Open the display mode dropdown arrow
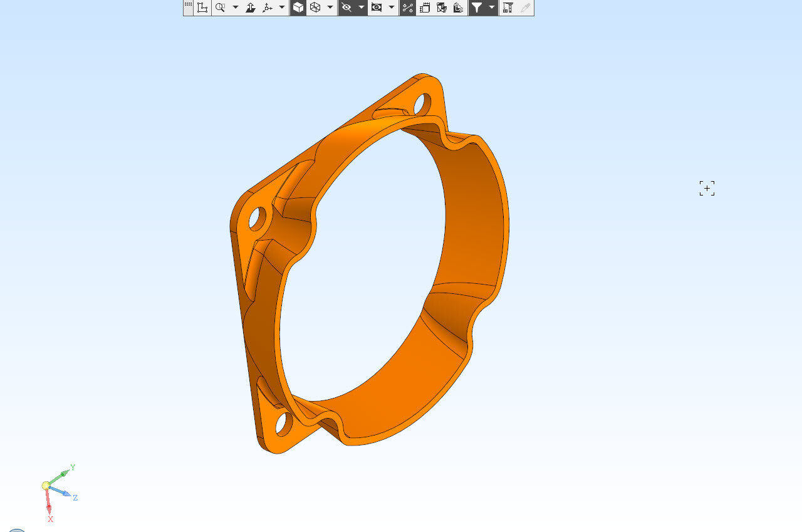Viewport: 802px width, 532px height. coord(330,8)
